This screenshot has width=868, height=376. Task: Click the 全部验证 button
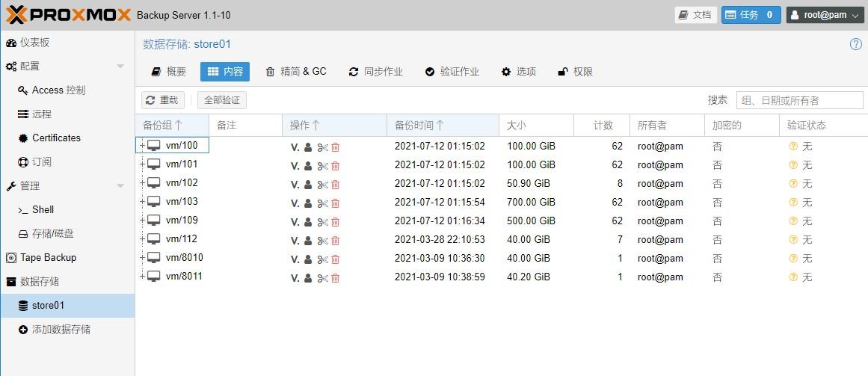point(221,100)
